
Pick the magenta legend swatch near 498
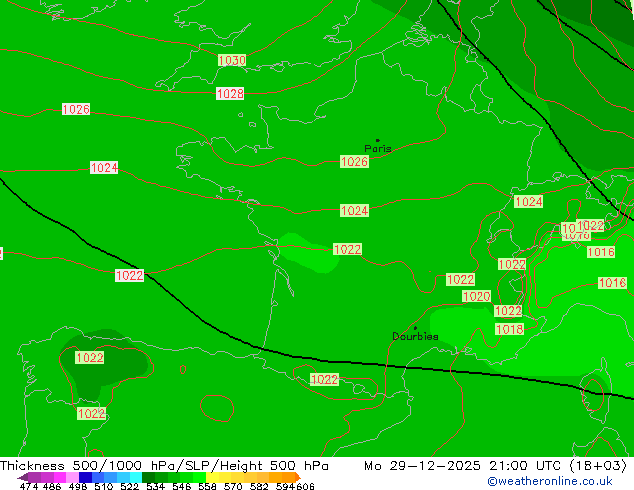click(60, 477)
